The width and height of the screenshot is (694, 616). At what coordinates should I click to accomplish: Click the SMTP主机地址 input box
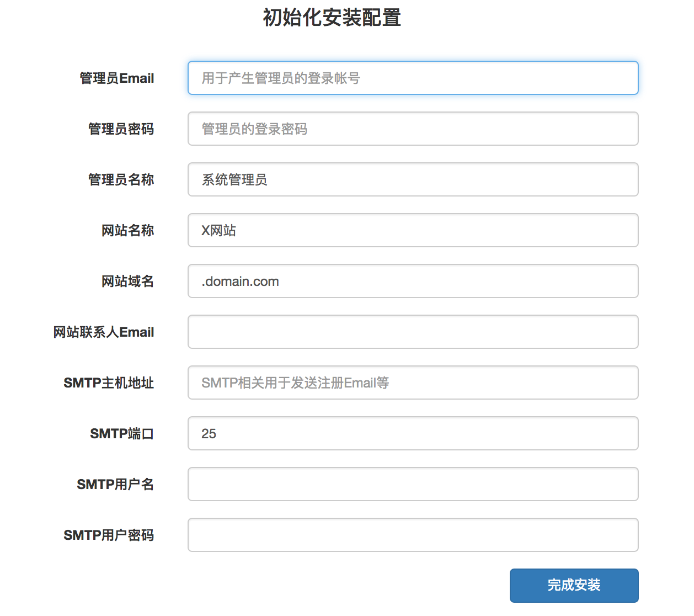(x=413, y=383)
